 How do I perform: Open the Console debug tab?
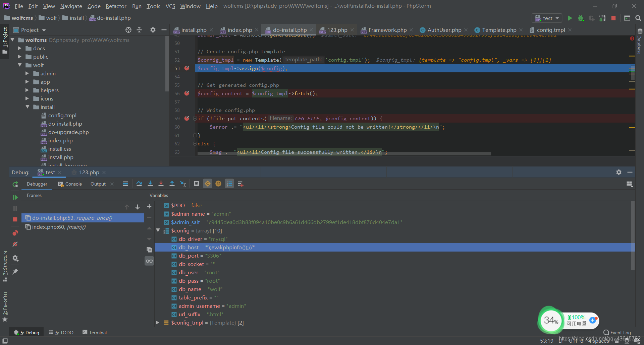pyautogui.click(x=70, y=184)
